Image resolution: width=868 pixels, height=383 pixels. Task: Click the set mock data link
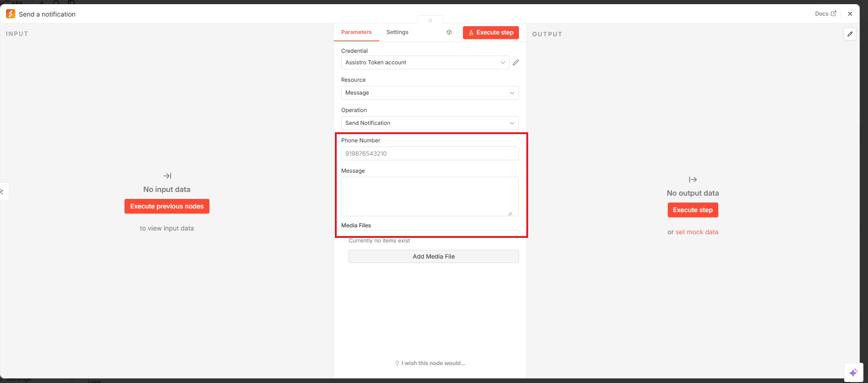pos(697,232)
